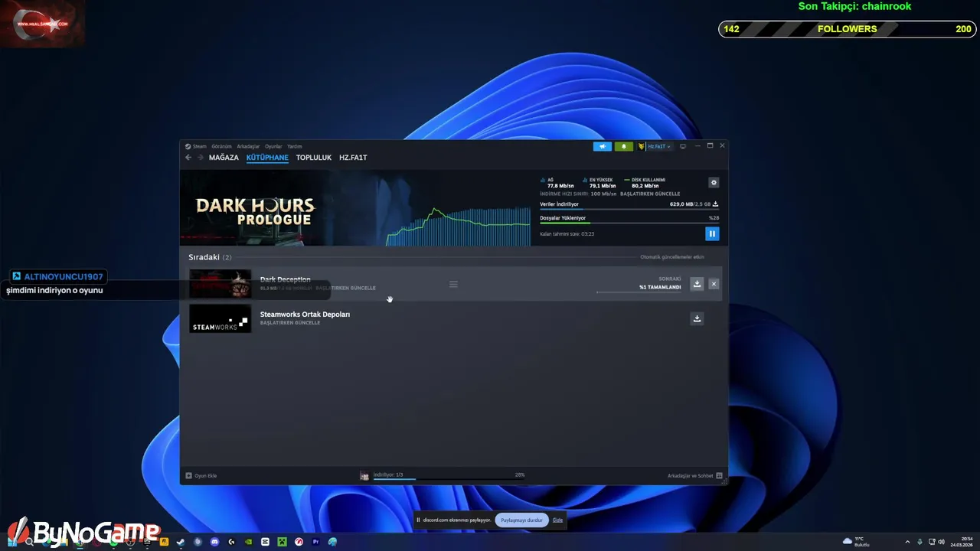The image size is (980, 551).
Task: Open the TOPLULUK tab
Action: click(x=314, y=158)
